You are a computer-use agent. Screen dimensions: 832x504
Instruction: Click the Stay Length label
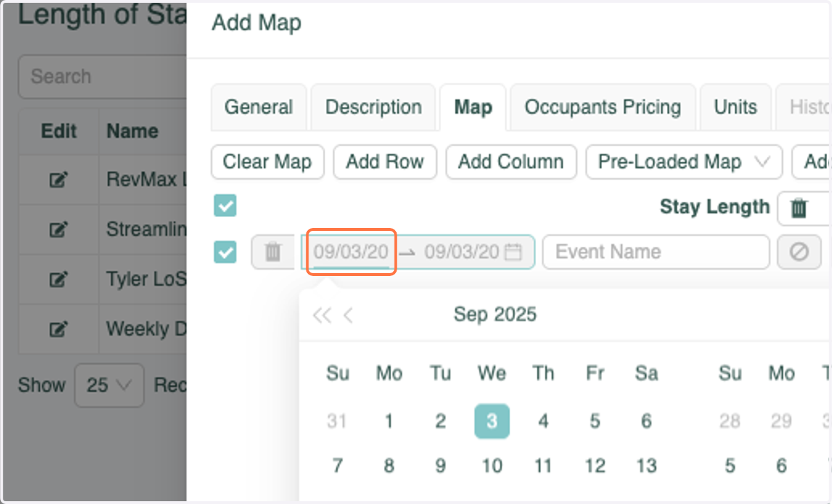pos(715,207)
